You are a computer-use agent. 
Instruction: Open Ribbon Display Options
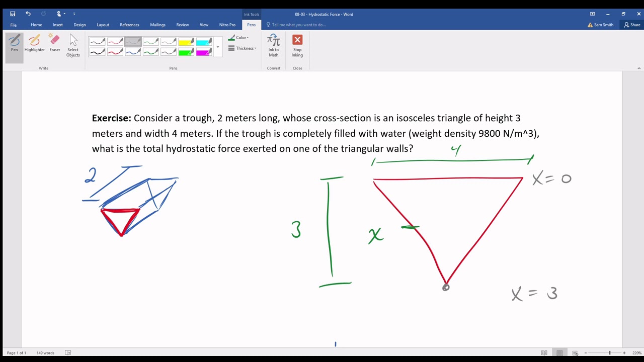[x=592, y=14]
